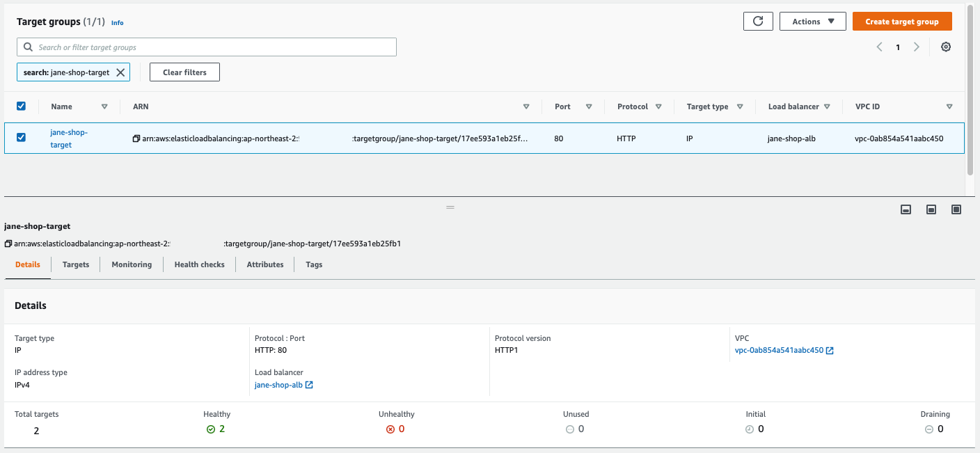This screenshot has height=453, width=980.
Task: Open the Attributes tab
Action: (265, 264)
